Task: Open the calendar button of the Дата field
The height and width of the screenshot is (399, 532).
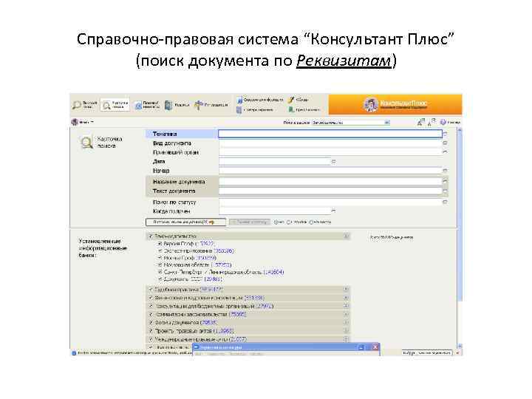Action: pyautogui.click(x=333, y=162)
